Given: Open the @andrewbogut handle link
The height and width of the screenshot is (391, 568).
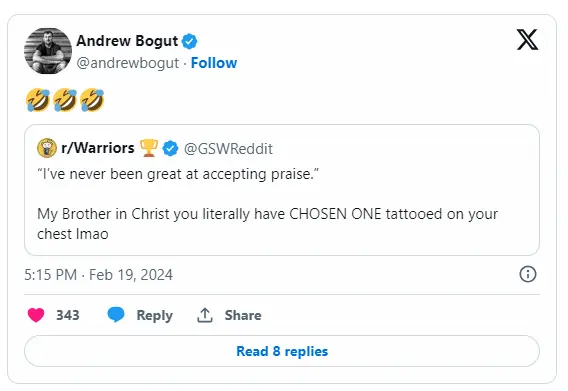Looking at the screenshot, I should [x=128, y=63].
